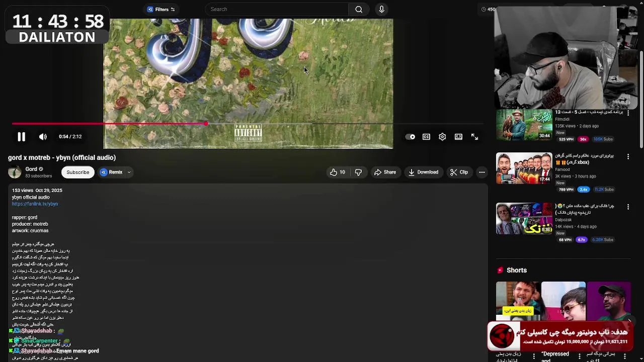Open the Filmdidi channel name
Image resolution: width=644 pixels, height=362 pixels.
(562, 119)
